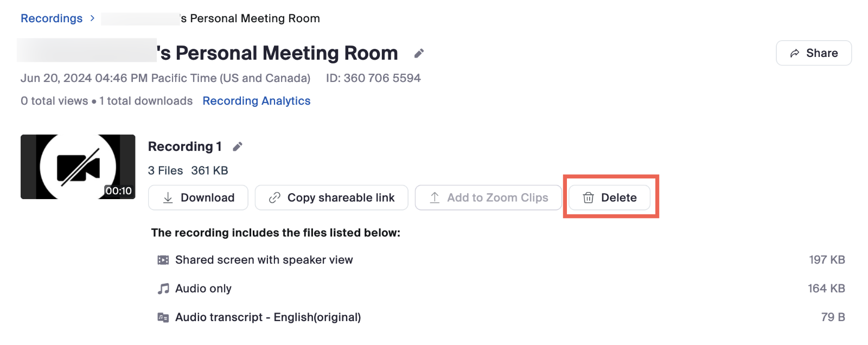This screenshot has width=868, height=345.
Task: Click the Share button
Action: click(813, 53)
